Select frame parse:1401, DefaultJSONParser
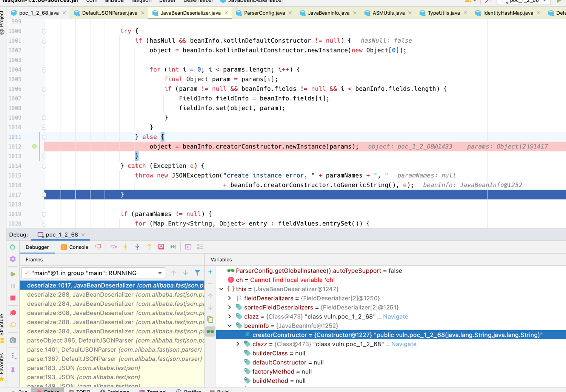The width and height of the screenshot is (566, 392). point(112,350)
